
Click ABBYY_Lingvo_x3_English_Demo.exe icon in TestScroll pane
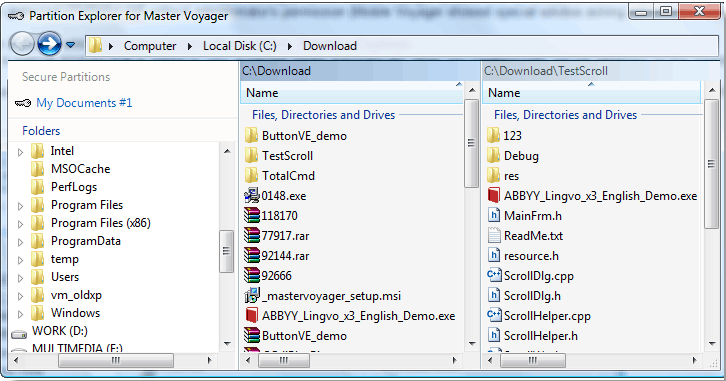coord(494,196)
